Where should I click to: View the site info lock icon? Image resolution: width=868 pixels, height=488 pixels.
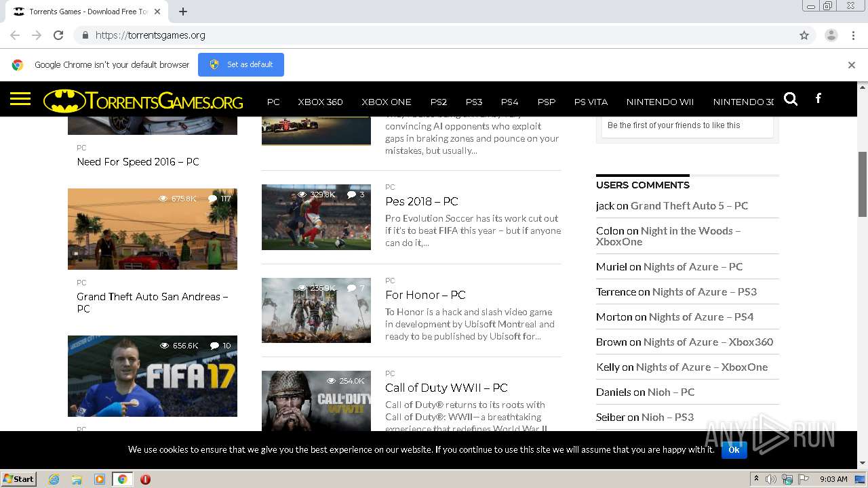85,35
